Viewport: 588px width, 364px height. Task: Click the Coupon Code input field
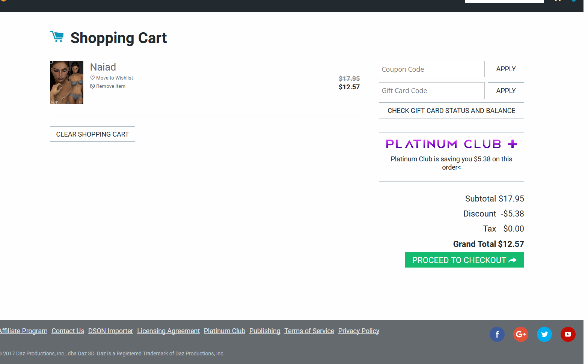tap(431, 69)
